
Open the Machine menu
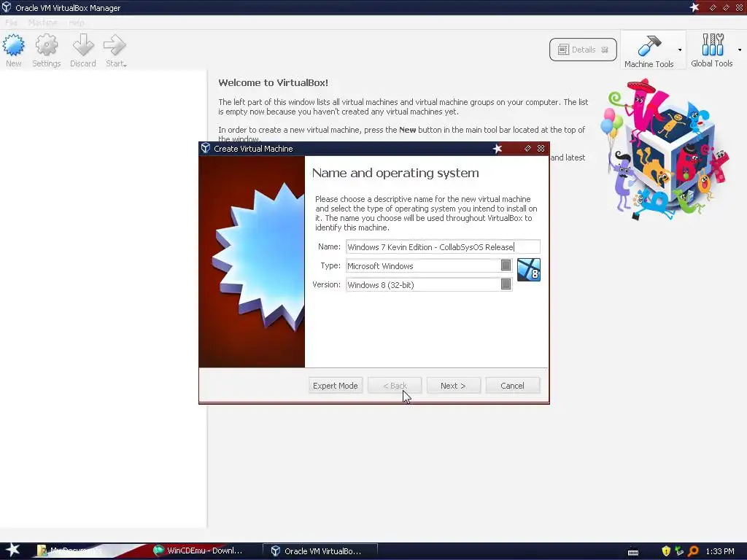[x=42, y=23]
